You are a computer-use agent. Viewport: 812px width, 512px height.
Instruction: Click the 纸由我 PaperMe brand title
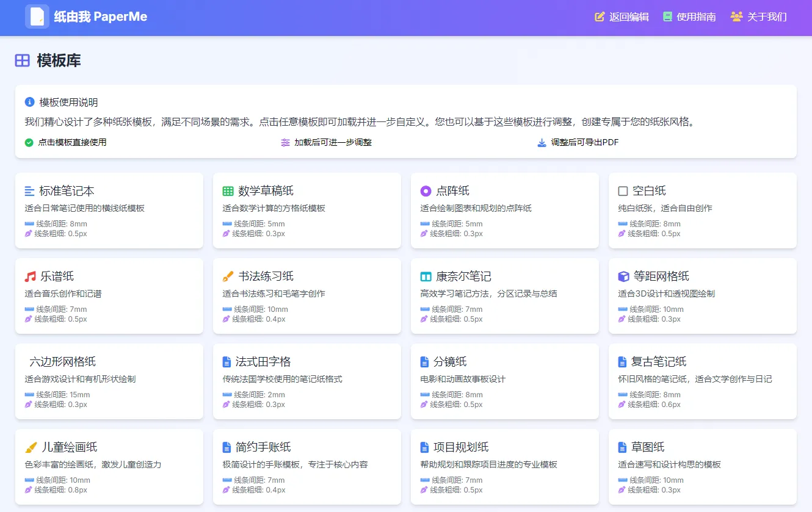pos(101,16)
